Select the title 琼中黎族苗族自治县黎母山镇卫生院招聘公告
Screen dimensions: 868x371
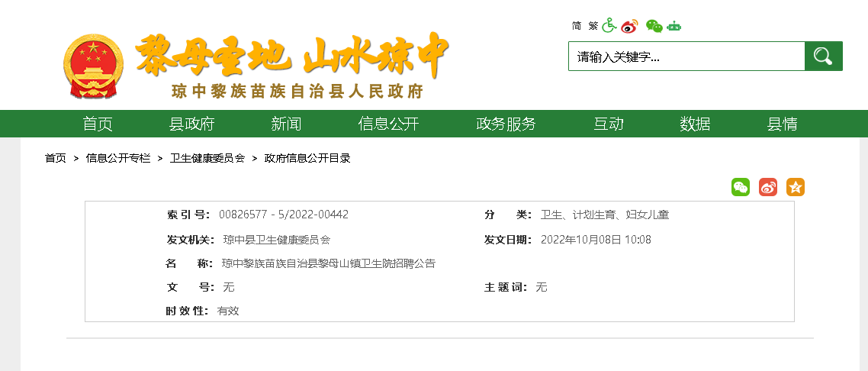[329, 263]
